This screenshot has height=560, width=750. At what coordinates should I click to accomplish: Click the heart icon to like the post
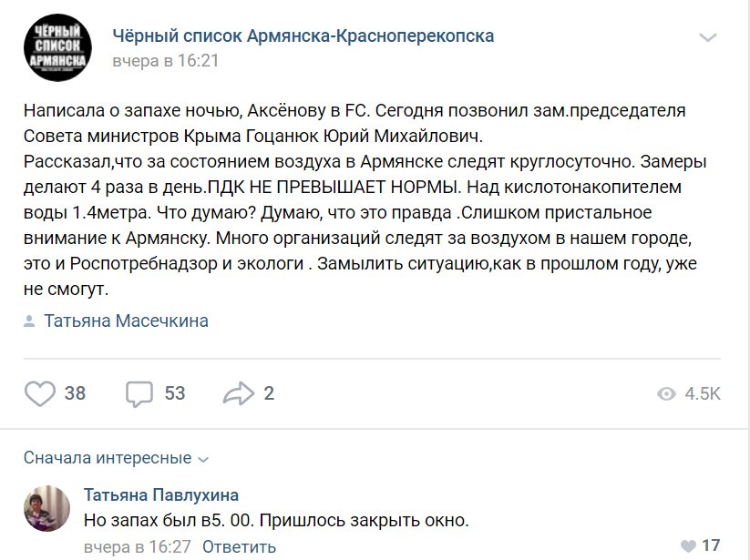tap(39, 393)
